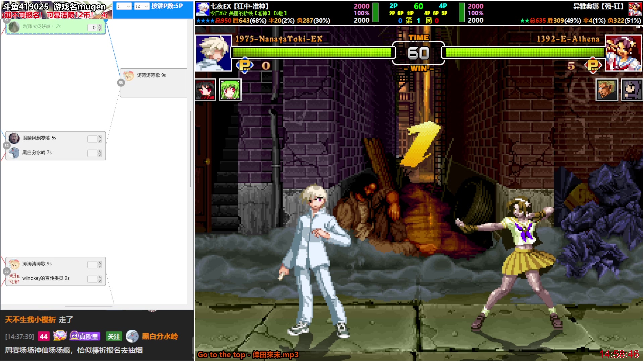Click the windkey的宣传委员 avatar
Viewport: 644px width, 362px height.
[x=14, y=278]
